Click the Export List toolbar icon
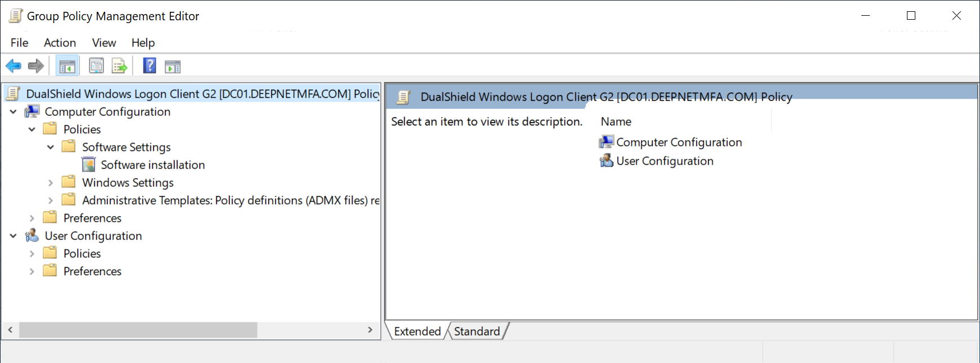 tap(119, 66)
